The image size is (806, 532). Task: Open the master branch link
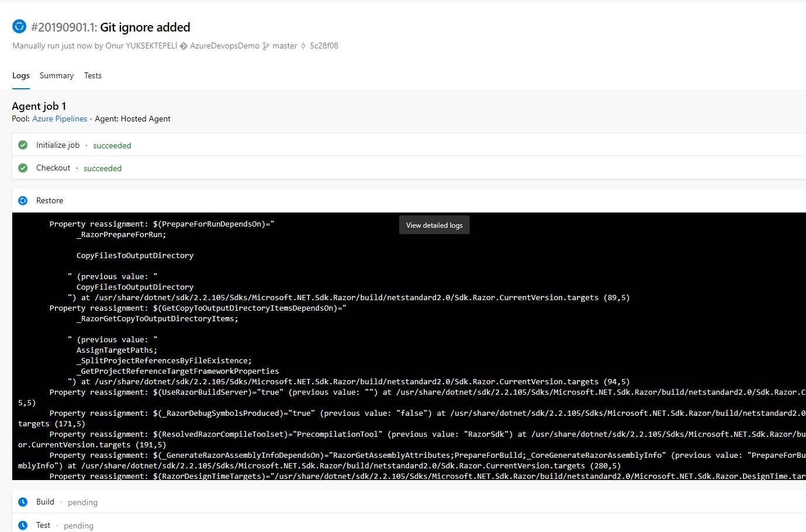point(285,46)
